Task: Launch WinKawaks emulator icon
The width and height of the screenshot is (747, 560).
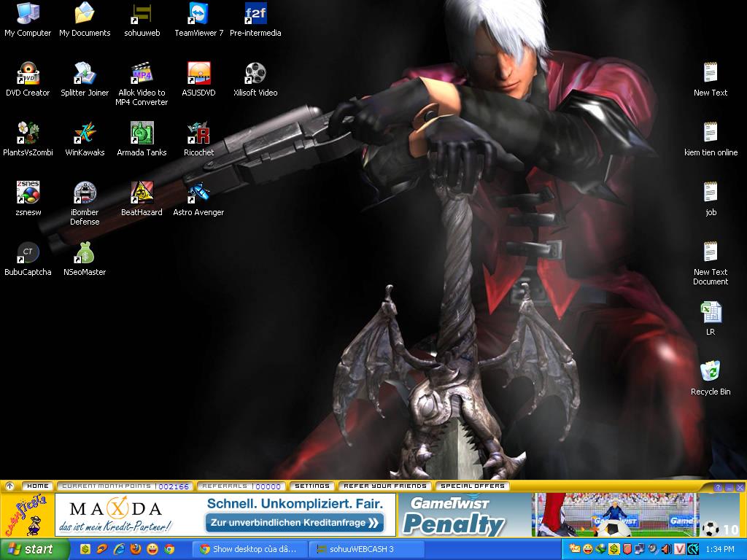Action: (x=85, y=139)
